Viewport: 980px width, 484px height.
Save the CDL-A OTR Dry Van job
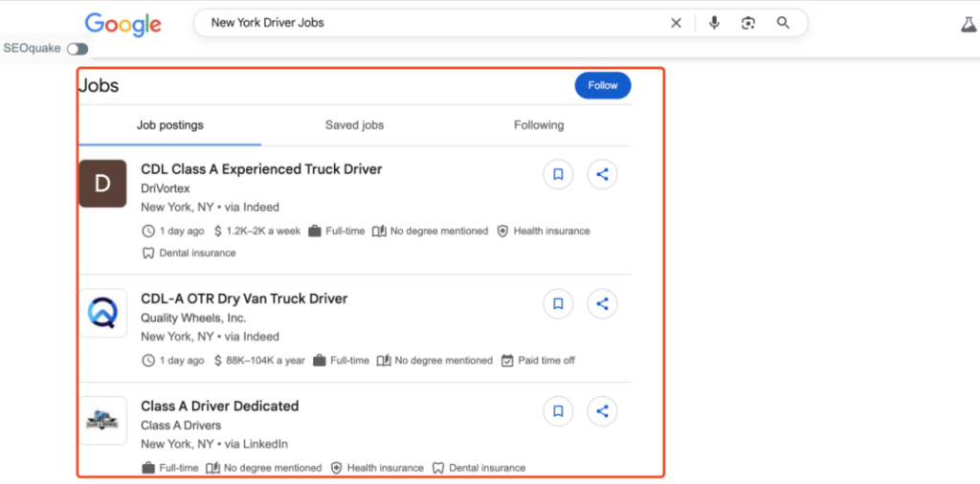pos(558,304)
